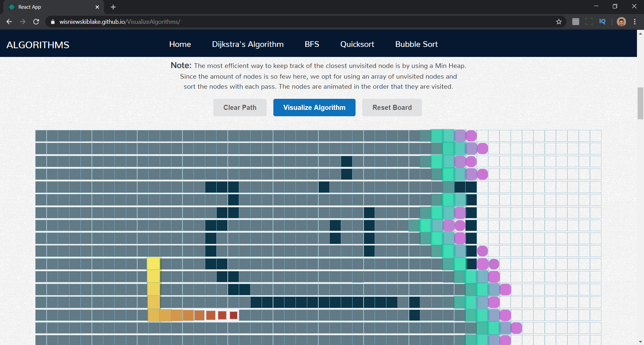
Task: Open the Quicksort page
Action: click(357, 44)
